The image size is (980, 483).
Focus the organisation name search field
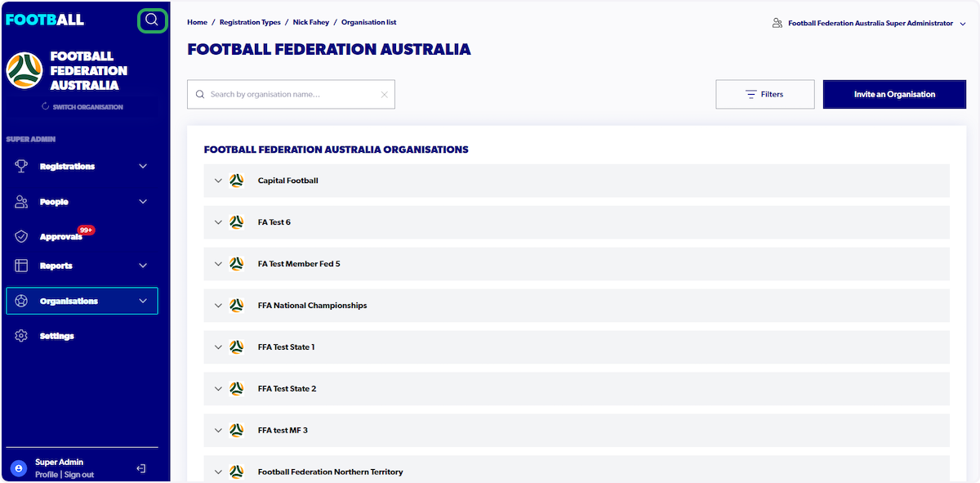tap(291, 95)
